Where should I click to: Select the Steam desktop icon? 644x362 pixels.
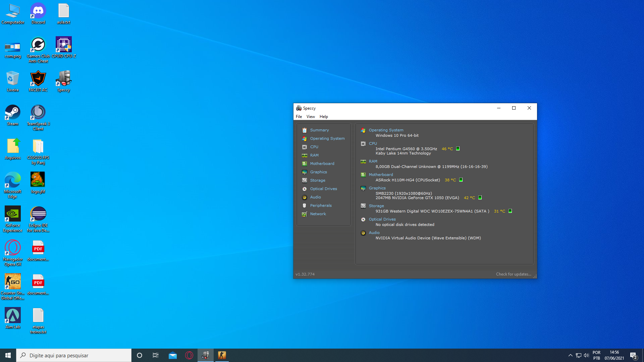point(13,115)
